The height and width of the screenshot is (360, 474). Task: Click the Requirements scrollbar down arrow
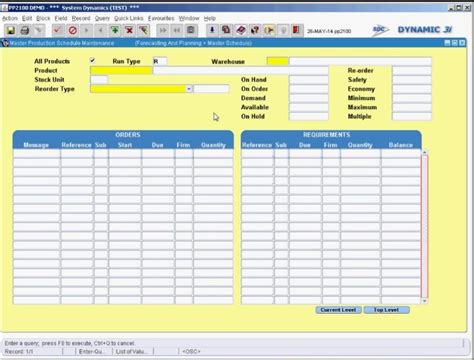click(425, 301)
